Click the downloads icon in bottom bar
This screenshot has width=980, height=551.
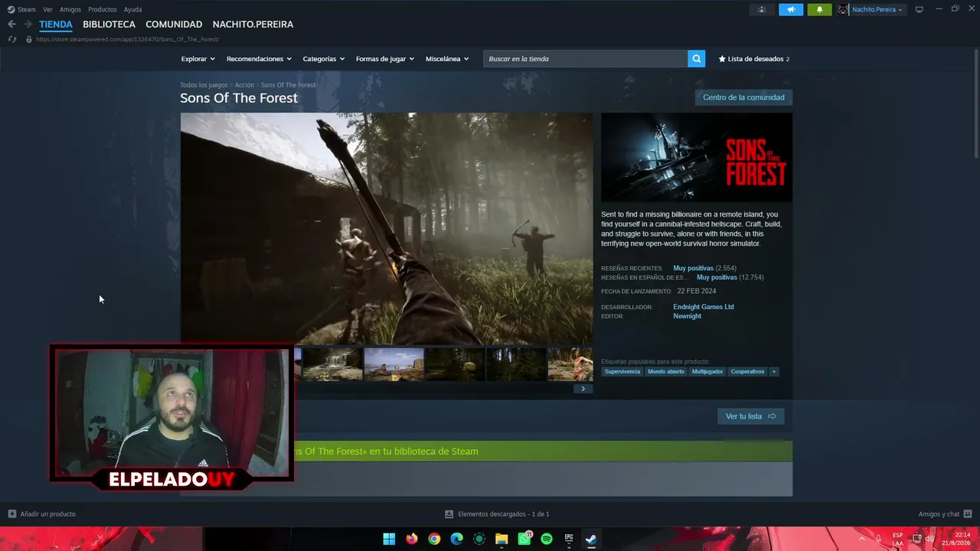point(449,514)
